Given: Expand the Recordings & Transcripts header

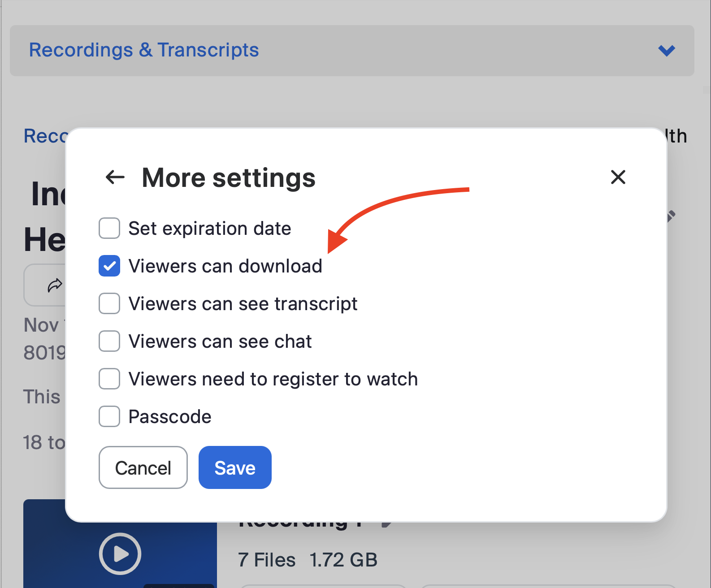Looking at the screenshot, I should [x=144, y=50].
